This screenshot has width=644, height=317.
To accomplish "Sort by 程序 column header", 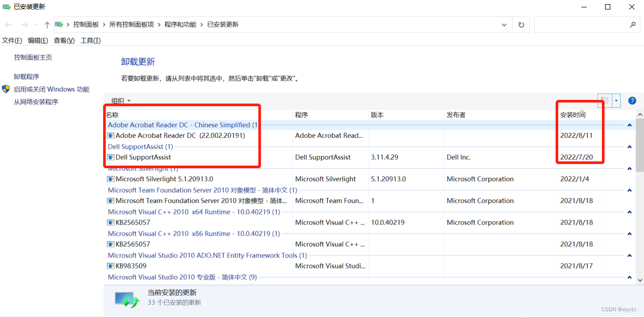I will 330,115.
